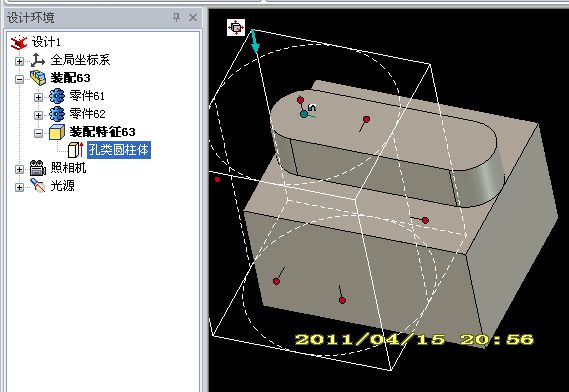The image size is (569, 392).
Task: Expand the 零件61 node
Action: pos(38,97)
